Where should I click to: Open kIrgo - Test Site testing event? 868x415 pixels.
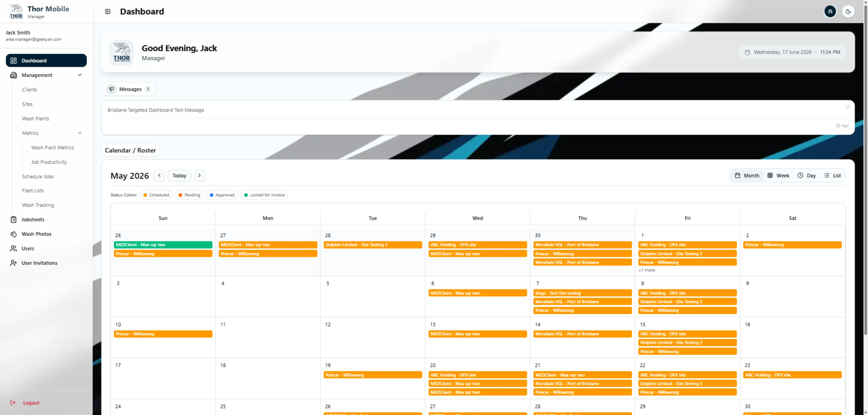tap(582, 293)
